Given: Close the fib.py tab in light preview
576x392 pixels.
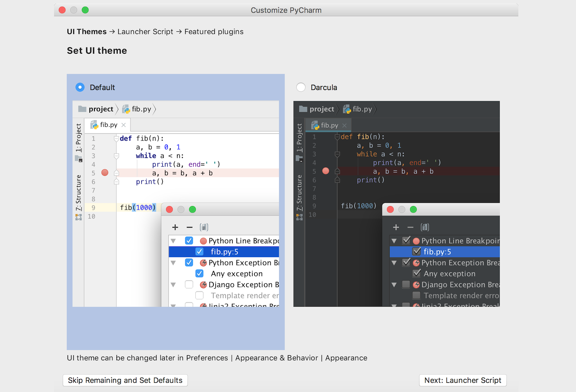Looking at the screenshot, I should [x=124, y=125].
